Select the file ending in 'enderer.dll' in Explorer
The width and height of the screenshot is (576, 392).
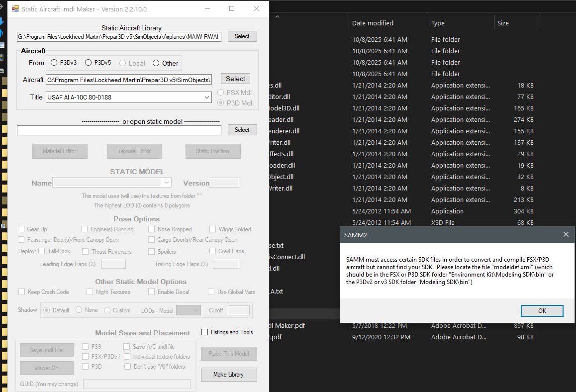(x=404, y=131)
